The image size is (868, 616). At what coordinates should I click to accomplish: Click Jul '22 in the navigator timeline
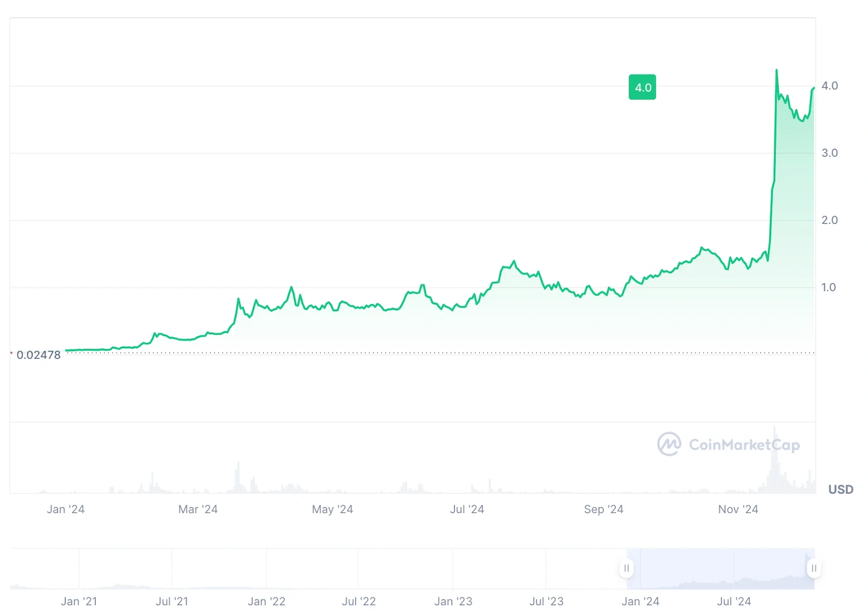[x=359, y=601]
